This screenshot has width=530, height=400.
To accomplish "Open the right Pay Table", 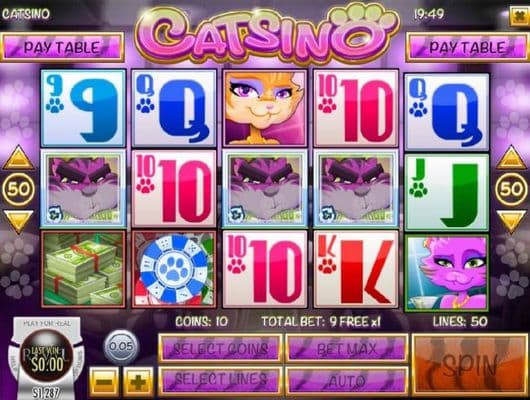I will coord(467,47).
